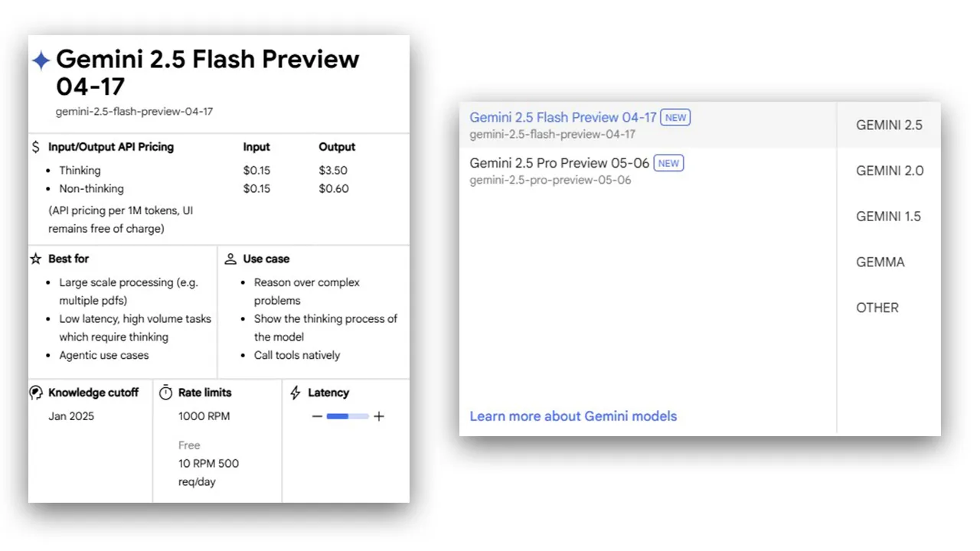Click the lightning bolt Latency icon
The width and height of the screenshot is (980, 551).
coord(296,393)
